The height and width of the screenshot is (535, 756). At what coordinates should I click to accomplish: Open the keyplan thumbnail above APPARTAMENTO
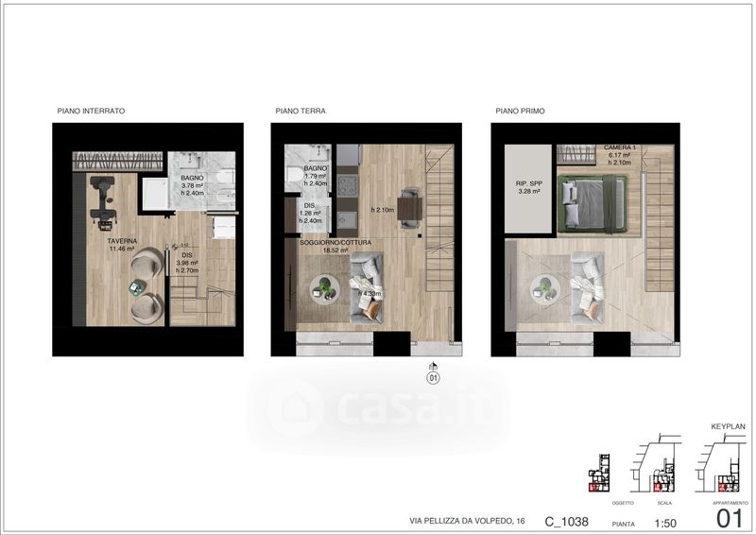[722, 463]
